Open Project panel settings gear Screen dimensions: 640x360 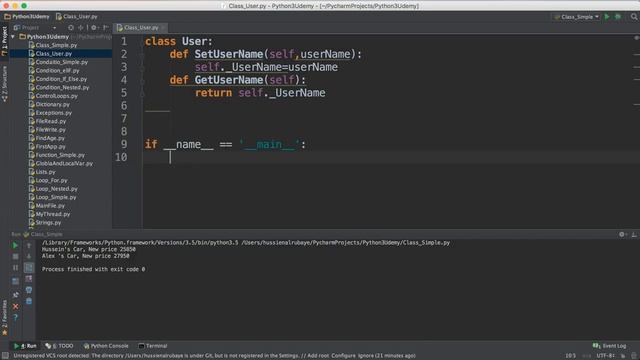[x=94, y=28]
